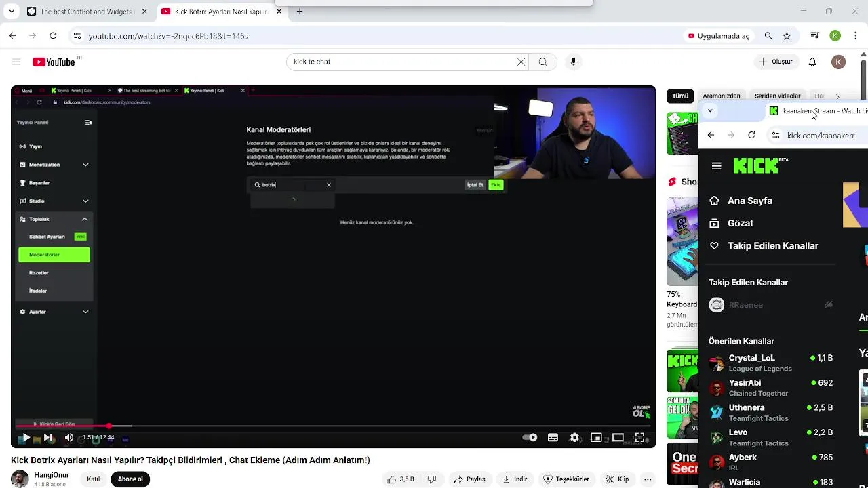Click İndir to download the video
Viewport: 868px width, 488px height.
point(515,479)
